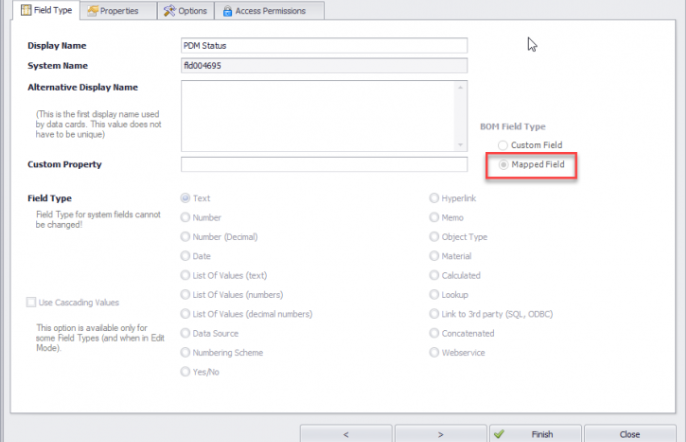This screenshot has height=442, width=686.
Task: Switch to the Properties tab
Action: 118,11
